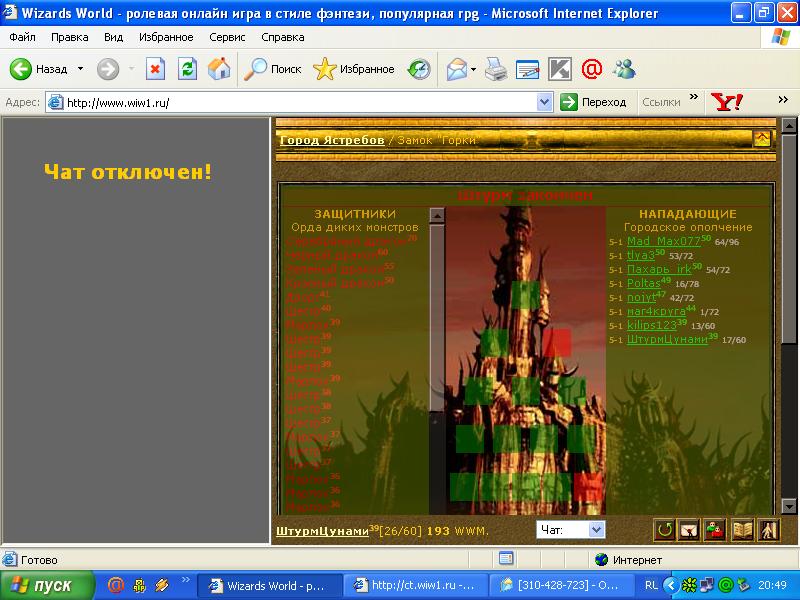Switch to the [310-428-723] taskbar window

pyautogui.click(x=560, y=585)
